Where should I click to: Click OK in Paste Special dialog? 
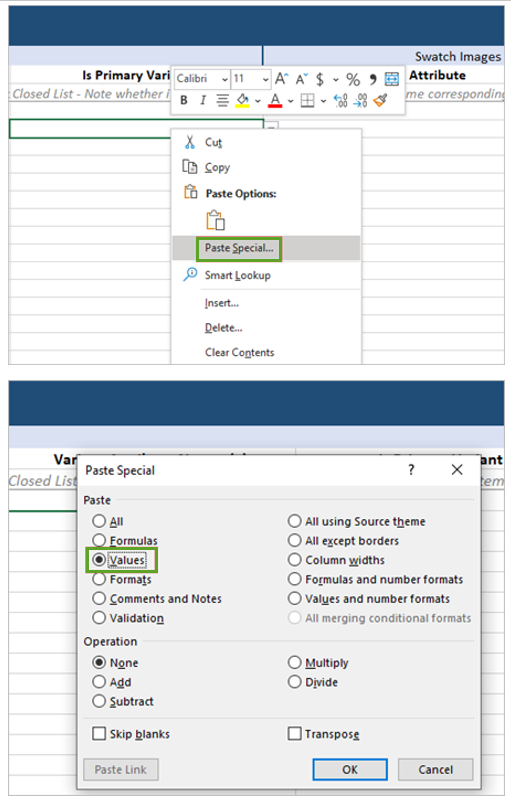click(x=350, y=769)
